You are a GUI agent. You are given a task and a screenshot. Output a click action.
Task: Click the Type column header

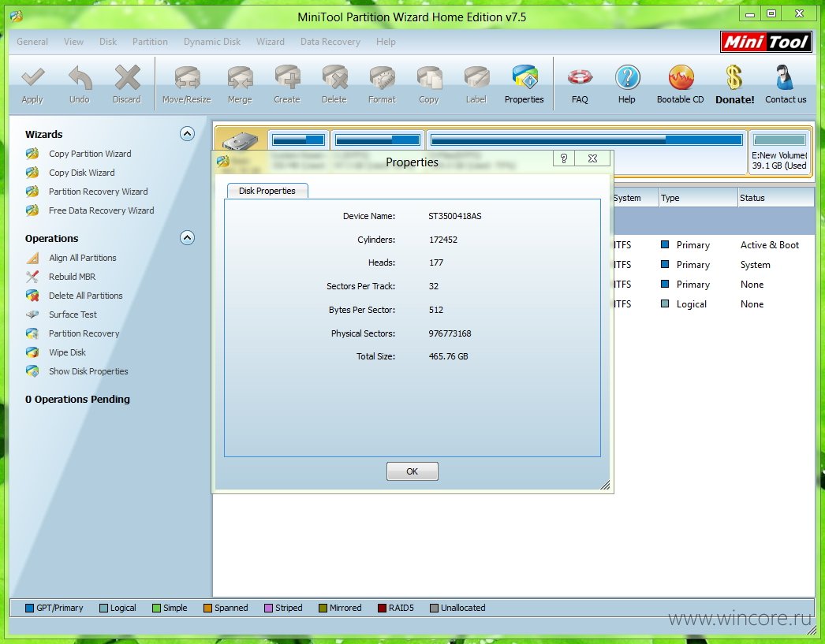[698, 198]
